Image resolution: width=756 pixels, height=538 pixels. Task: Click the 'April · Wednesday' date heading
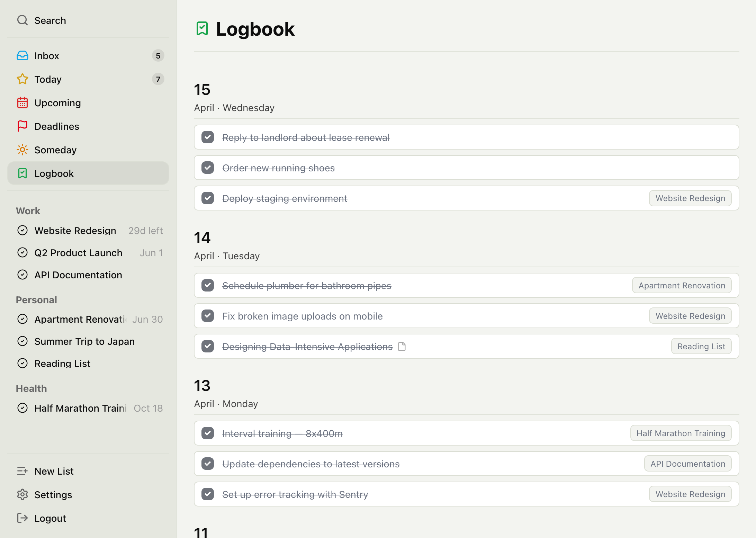tap(234, 108)
